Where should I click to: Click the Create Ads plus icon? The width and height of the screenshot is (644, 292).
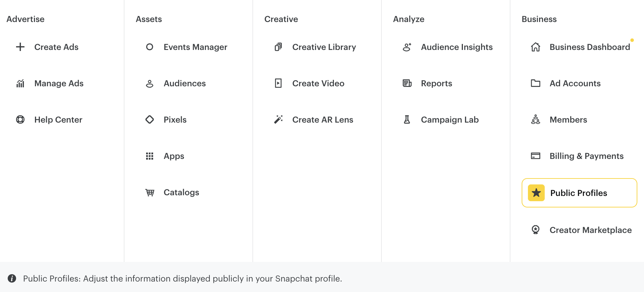20,47
